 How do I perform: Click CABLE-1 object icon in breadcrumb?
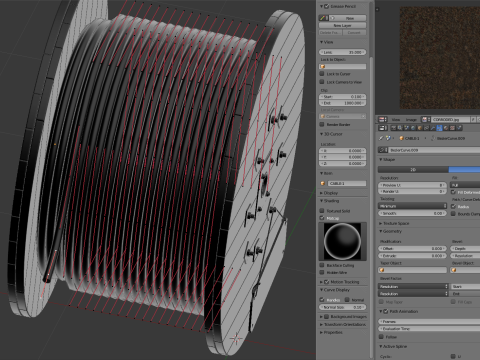point(401,138)
